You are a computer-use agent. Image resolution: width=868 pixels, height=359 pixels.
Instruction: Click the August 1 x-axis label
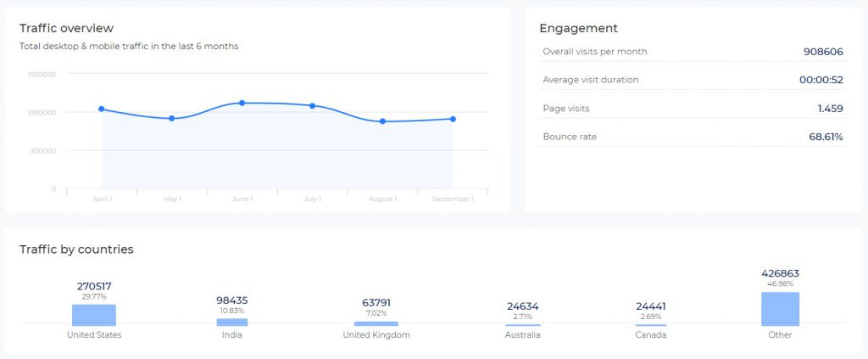click(382, 199)
